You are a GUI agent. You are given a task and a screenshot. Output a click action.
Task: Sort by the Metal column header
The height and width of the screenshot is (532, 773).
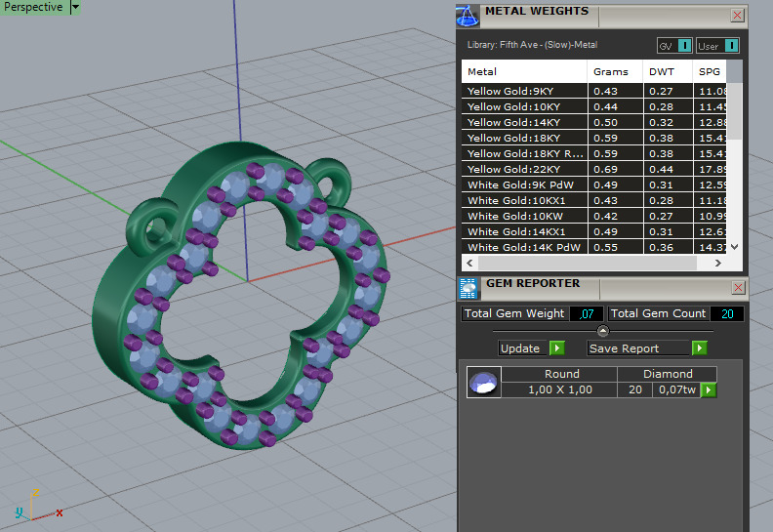[x=524, y=71]
